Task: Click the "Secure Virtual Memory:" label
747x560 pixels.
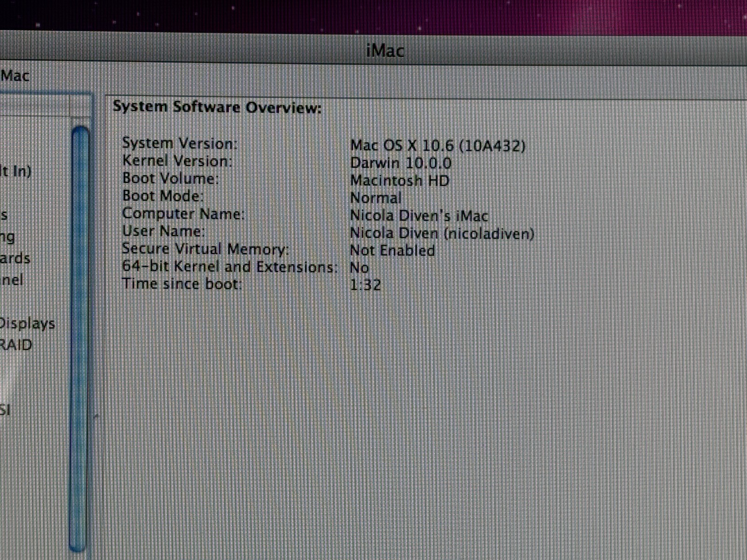Action: point(205,249)
